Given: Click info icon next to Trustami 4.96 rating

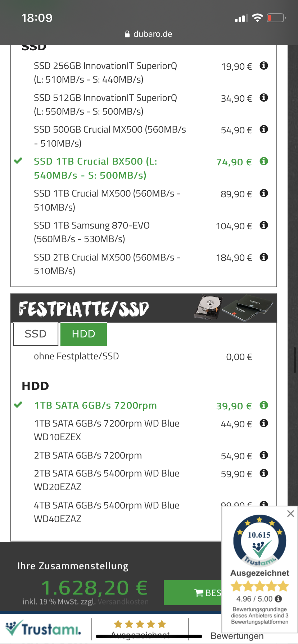Looking at the screenshot, I should pos(278,599).
